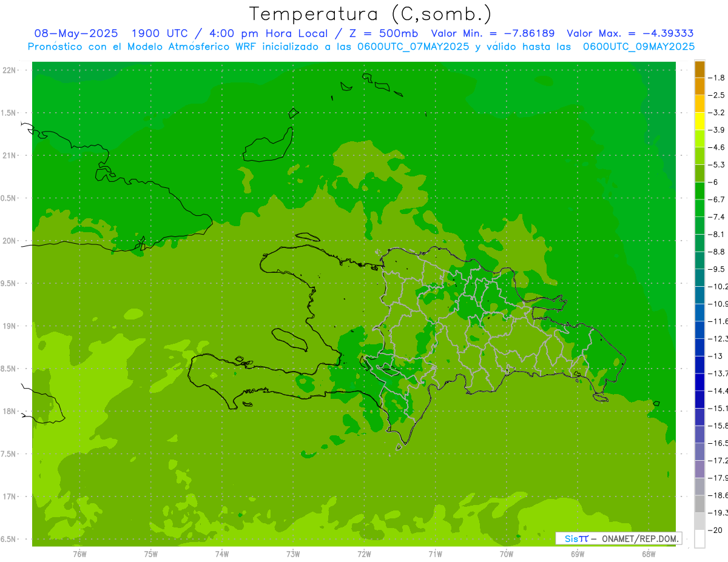Viewport: 728px width, 562px height.
Task: Click the '68W' longitude label
Action: [x=649, y=554]
